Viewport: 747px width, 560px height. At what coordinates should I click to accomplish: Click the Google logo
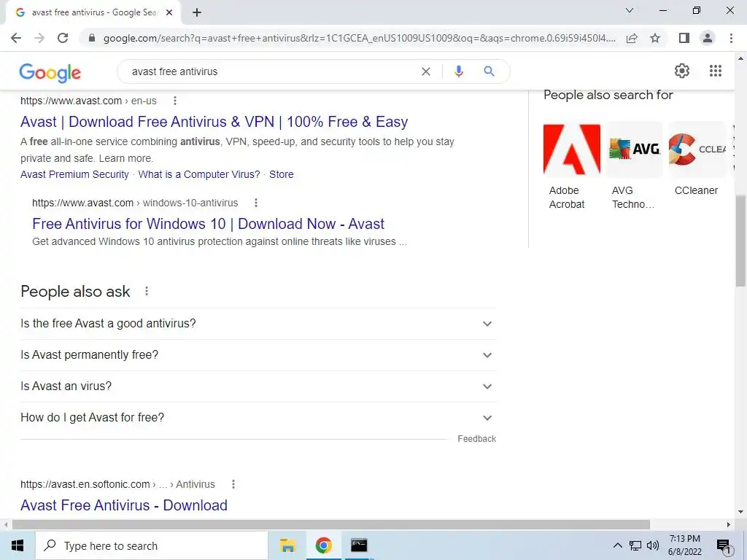50,72
